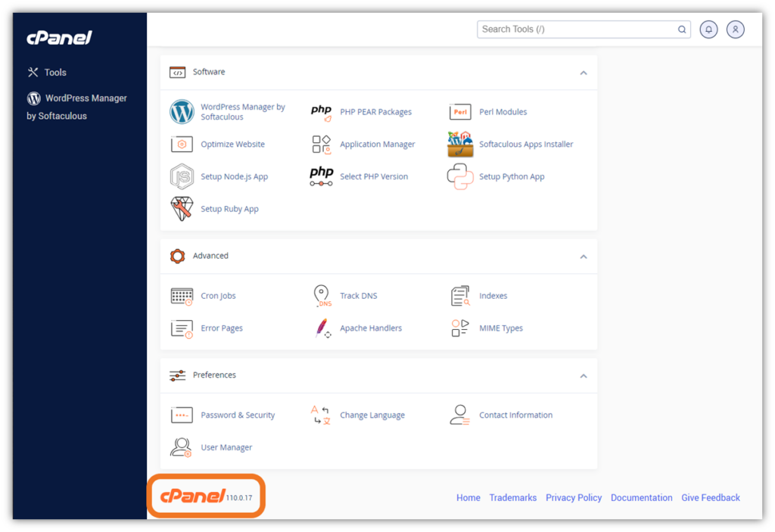Open the Track DNS text link
Viewport: 775px width, 532px height.
(358, 296)
